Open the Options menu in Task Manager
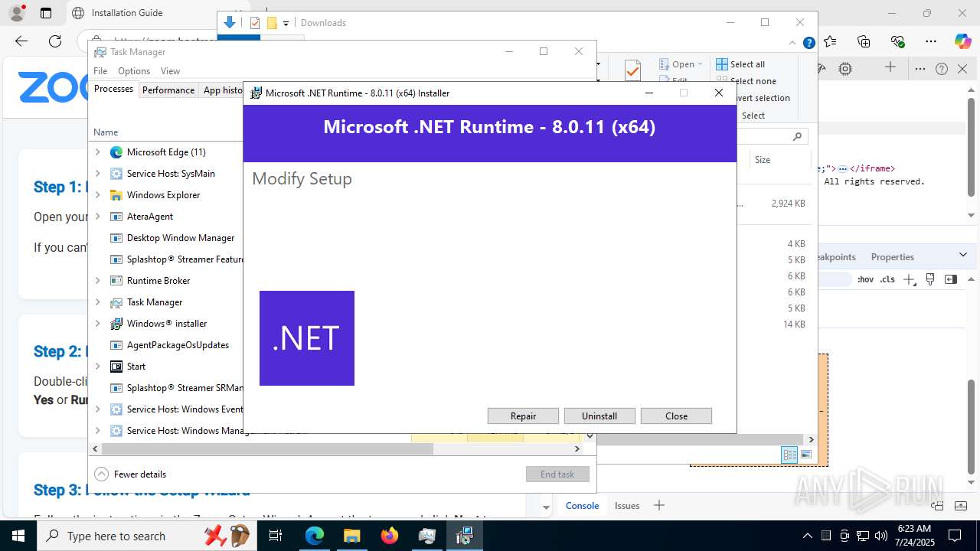Viewport: 980px width, 551px height. coord(134,70)
